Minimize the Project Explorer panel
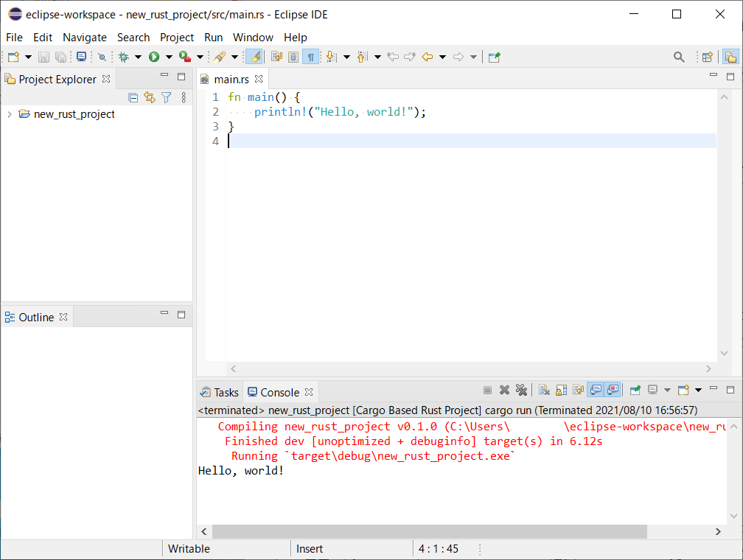 coord(164,75)
